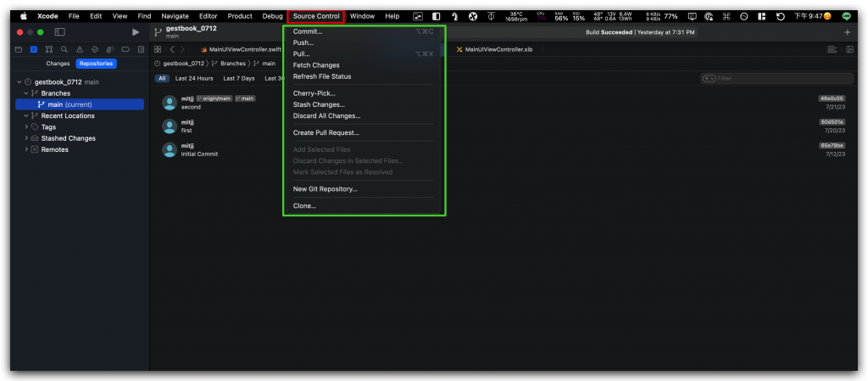Click the plus icon in the toolbar
Viewport: 868px width, 381px height.
(847, 32)
